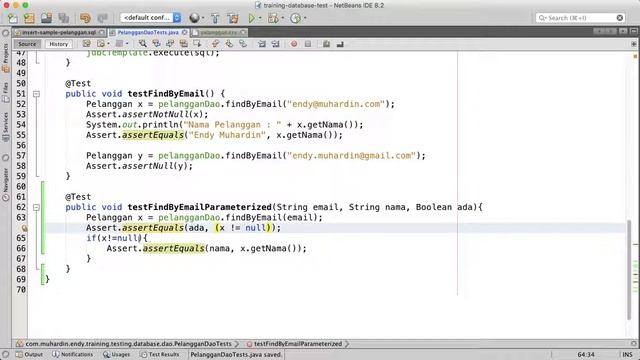Open the Notifications window button

[x=72, y=354]
